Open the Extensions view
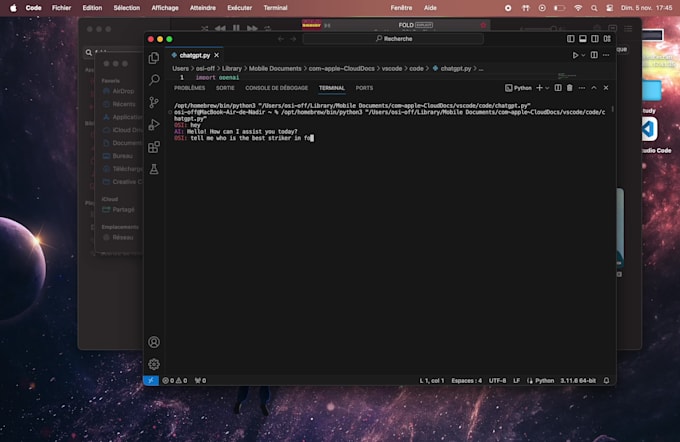The height and width of the screenshot is (442, 680). [154, 147]
